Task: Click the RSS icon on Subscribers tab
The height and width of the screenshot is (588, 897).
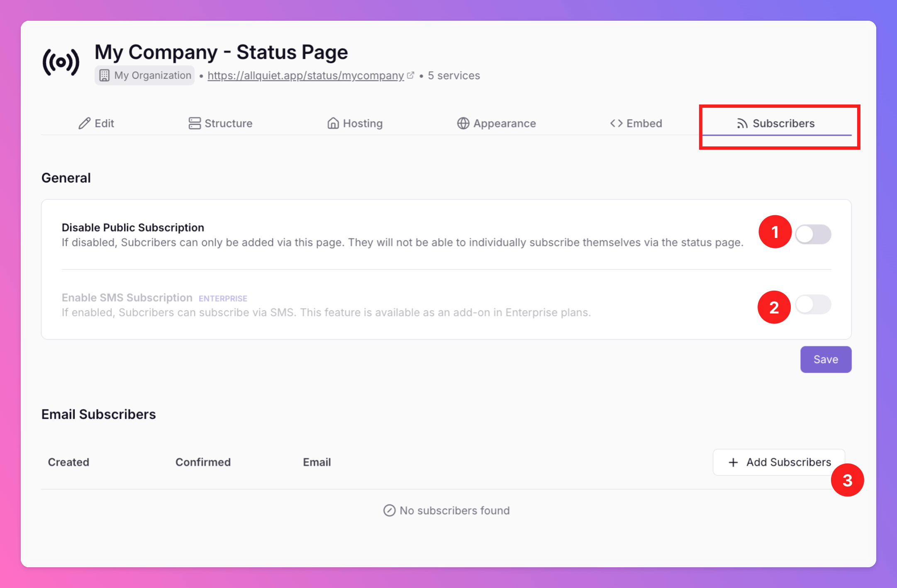Action: coord(742,123)
